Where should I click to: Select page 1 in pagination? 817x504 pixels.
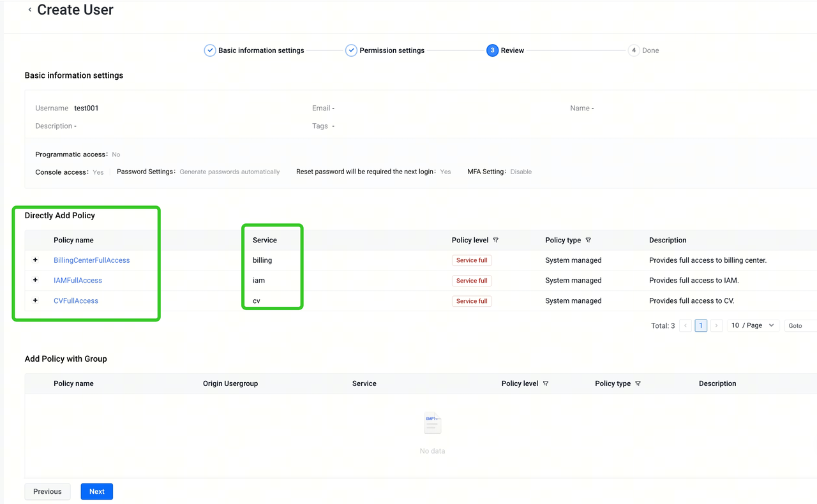(x=701, y=325)
